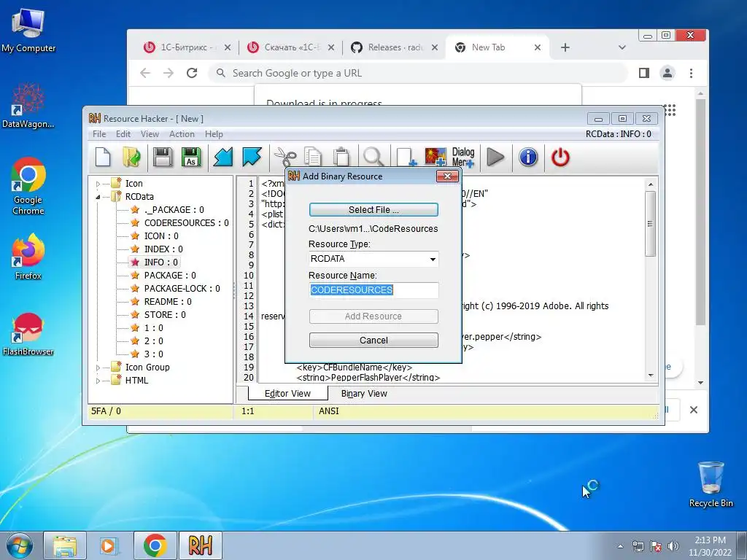747x560 pixels.
Task: Switch to the Binary View tab
Action: point(364,394)
